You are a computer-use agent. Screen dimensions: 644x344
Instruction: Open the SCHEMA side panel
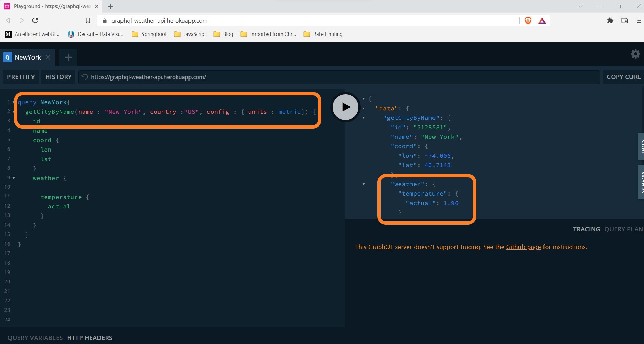click(641, 182)
